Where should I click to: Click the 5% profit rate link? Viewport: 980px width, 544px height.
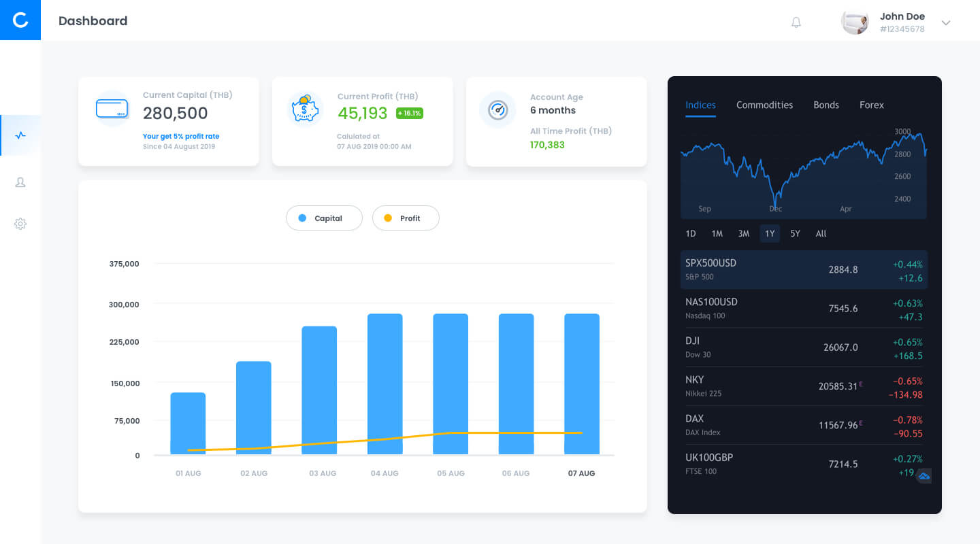181,136
